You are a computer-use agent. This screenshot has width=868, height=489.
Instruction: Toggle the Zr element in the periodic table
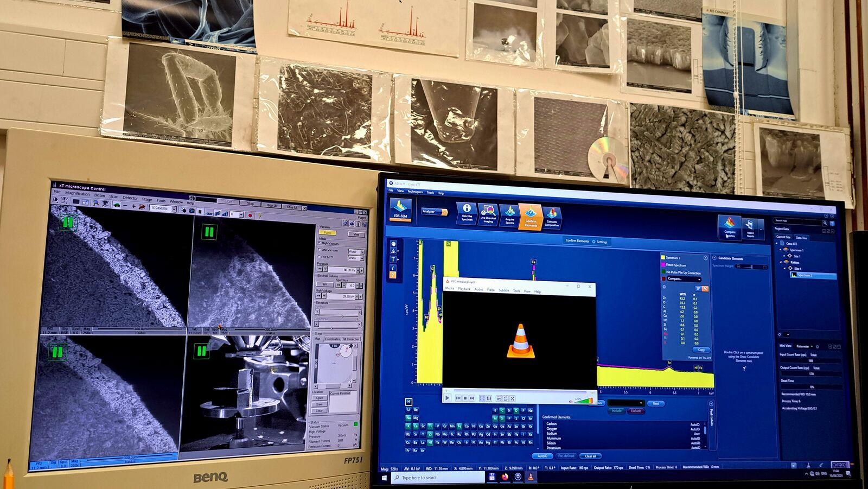430,434
